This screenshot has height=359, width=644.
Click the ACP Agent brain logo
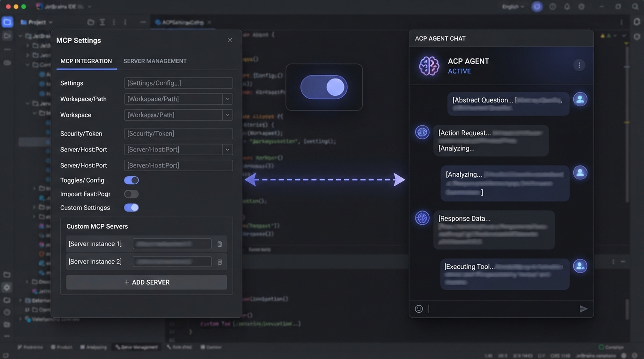[x=429, y=66]
